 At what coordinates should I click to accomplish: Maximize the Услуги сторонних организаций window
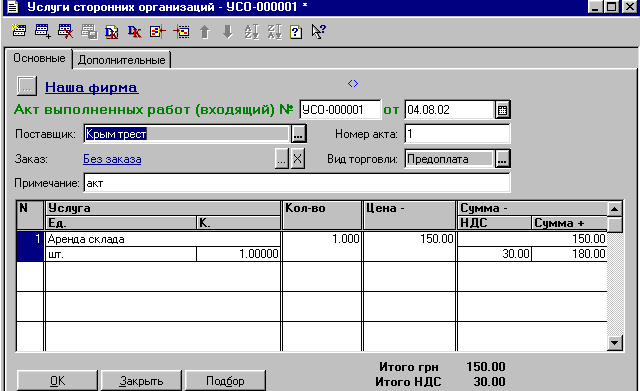tap(612, 7)
